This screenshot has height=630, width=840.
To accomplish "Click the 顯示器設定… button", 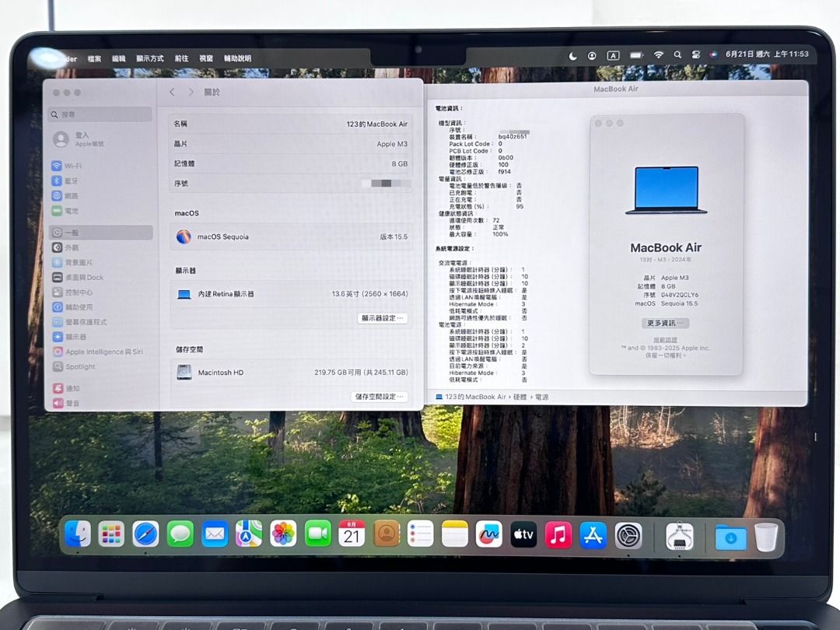I will pyautogui.click(x=382, y=318).
